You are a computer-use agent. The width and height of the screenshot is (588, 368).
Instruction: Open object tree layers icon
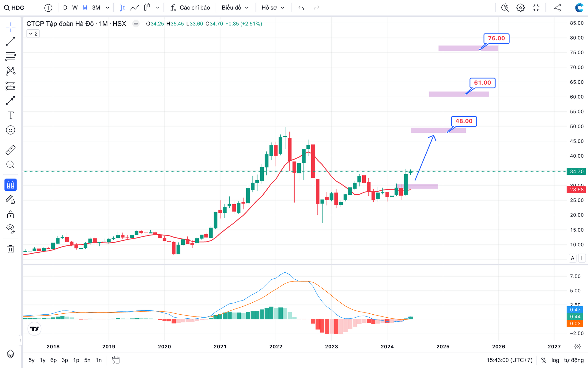[x=11, y=354]
